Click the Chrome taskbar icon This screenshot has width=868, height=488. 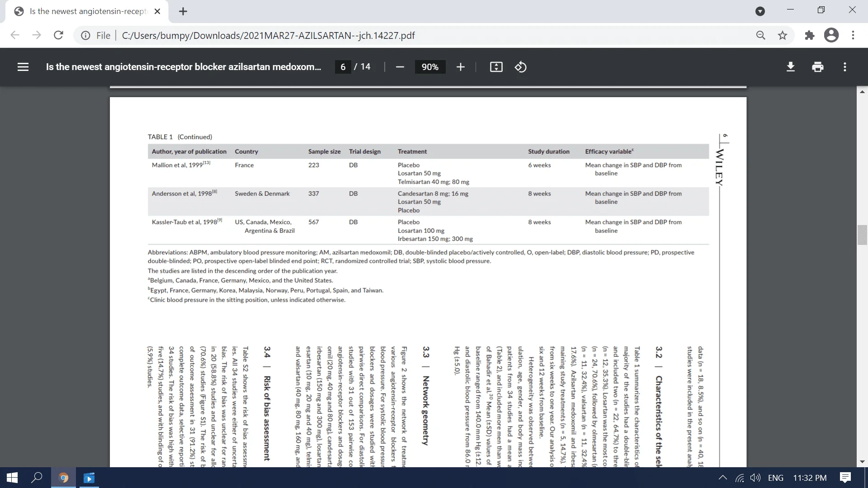coord(64,478)
